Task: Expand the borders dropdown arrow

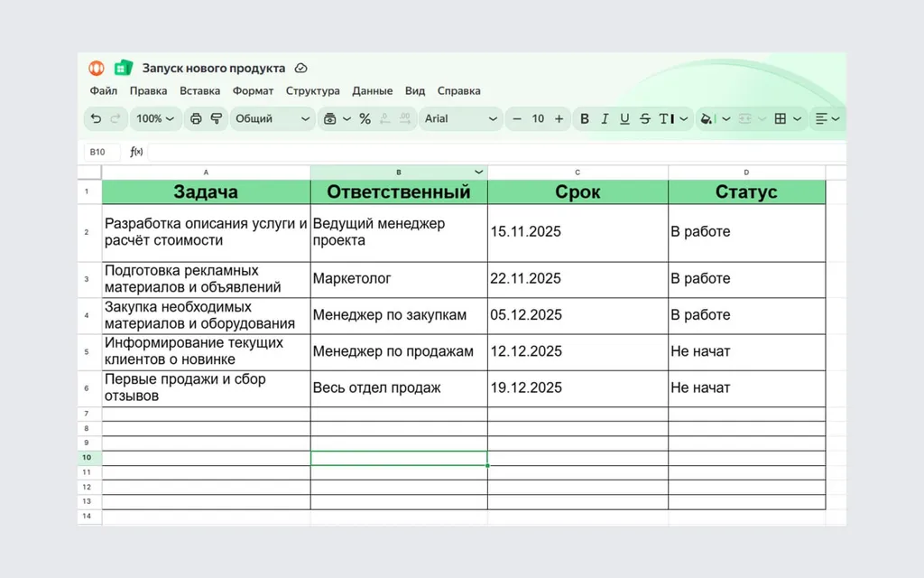Action: tap(798, 118)
